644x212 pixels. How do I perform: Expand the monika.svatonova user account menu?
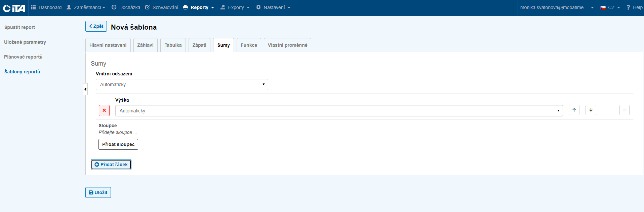click(557, 7)
